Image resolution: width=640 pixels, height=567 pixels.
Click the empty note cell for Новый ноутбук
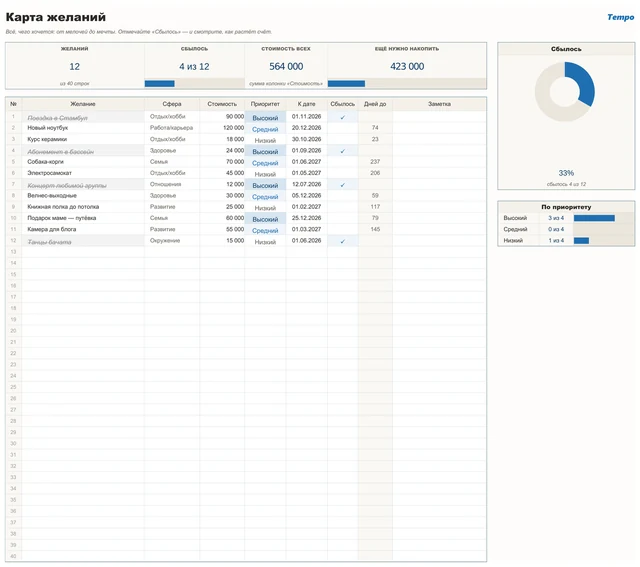pyautogui.click(x=440, y=128)
